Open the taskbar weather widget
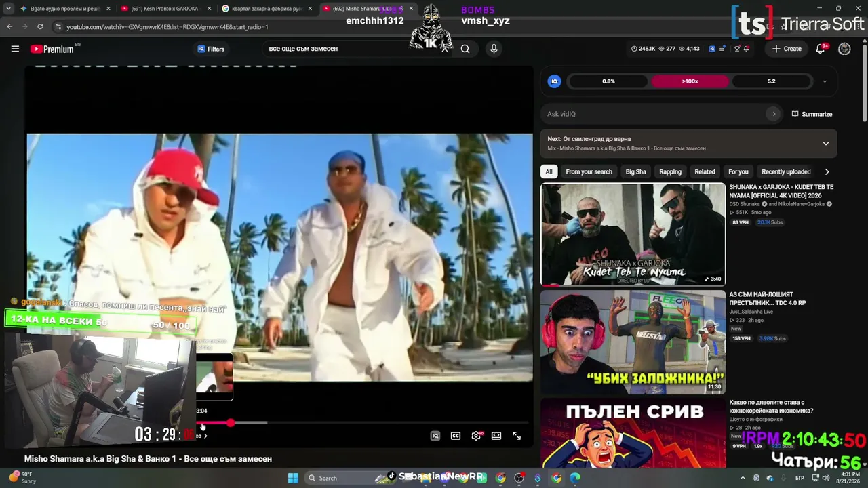The image size is (868, 488). (x=22, y=478)
